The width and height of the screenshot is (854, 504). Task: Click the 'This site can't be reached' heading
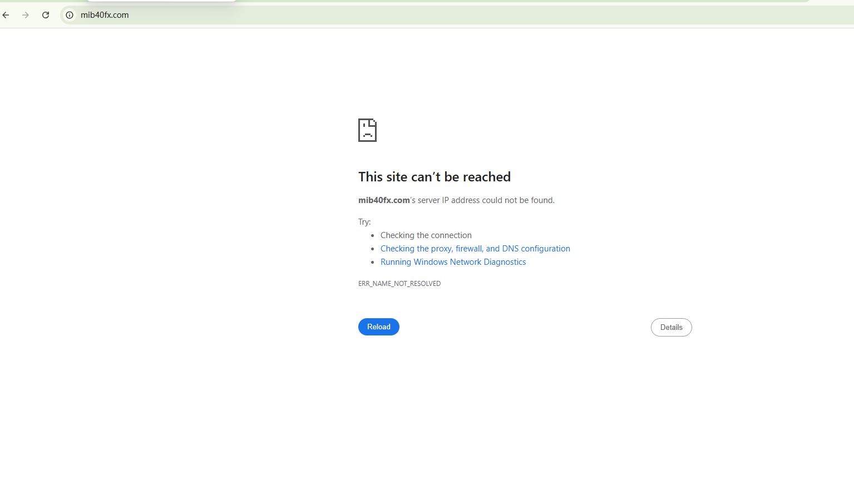[x=435, y=177]
